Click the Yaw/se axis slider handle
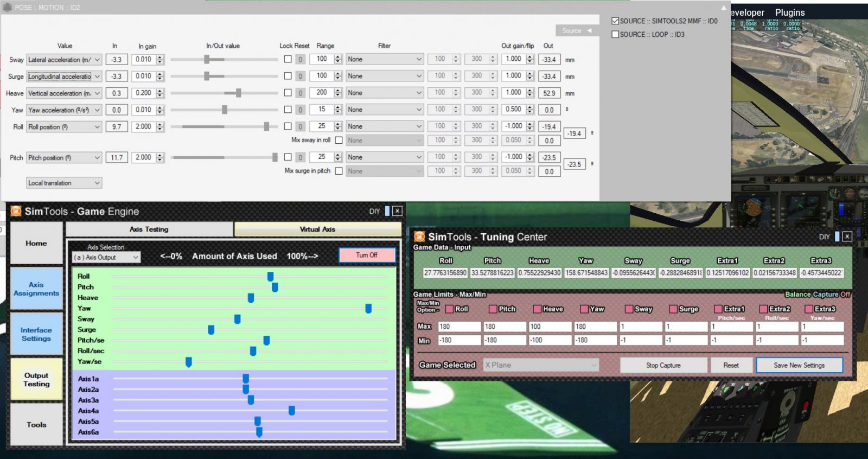868x459 pixels. pos(188,362)
